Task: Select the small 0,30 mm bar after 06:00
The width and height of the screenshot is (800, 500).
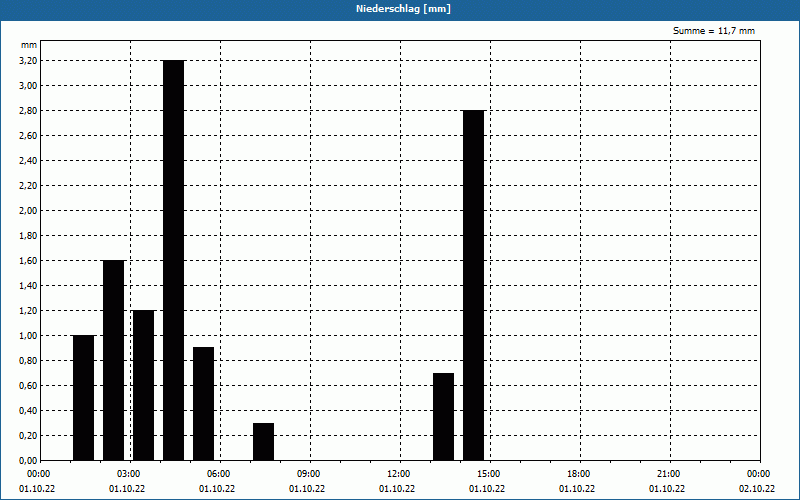Action: pyautogui.click(x=263, y=442)
